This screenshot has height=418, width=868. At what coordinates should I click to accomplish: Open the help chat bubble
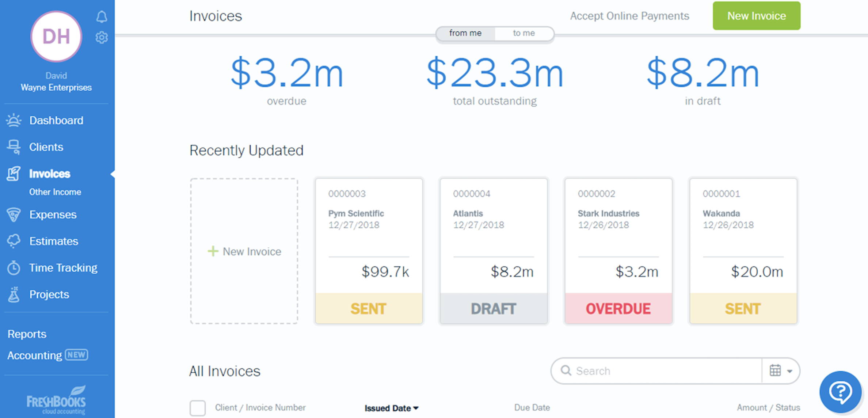(x=840, y=392)
